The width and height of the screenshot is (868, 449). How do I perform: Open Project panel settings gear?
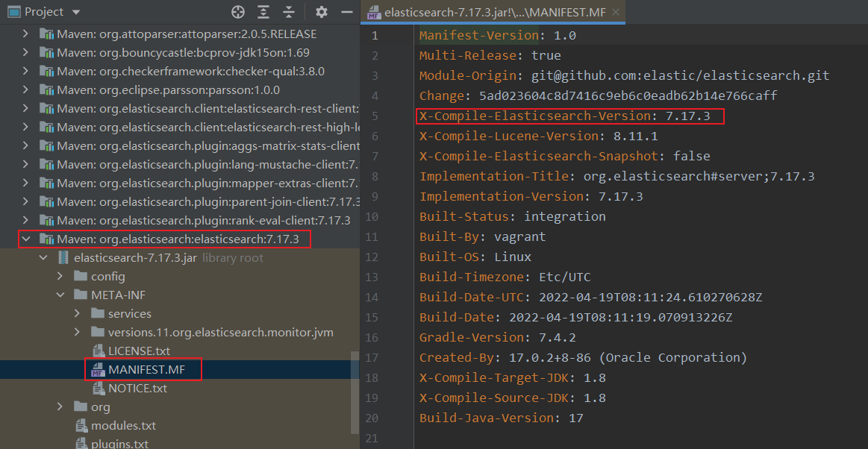click(x=322, y=12)
